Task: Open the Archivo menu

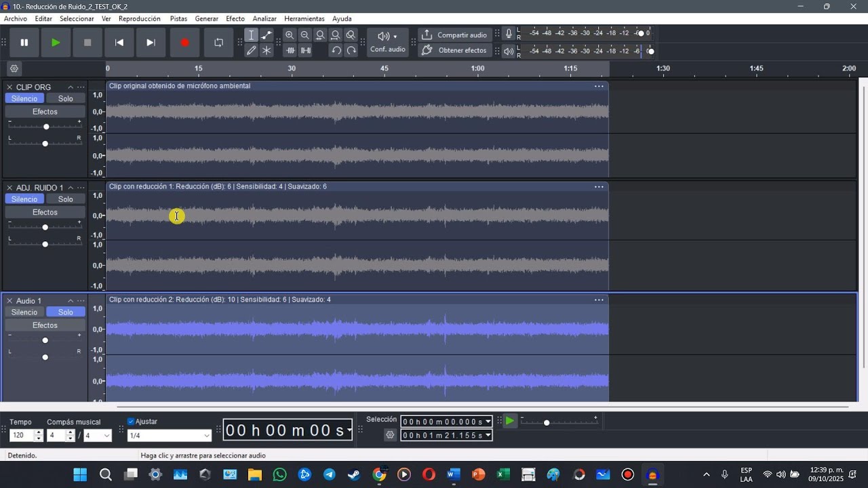Action: click(16, 19)
